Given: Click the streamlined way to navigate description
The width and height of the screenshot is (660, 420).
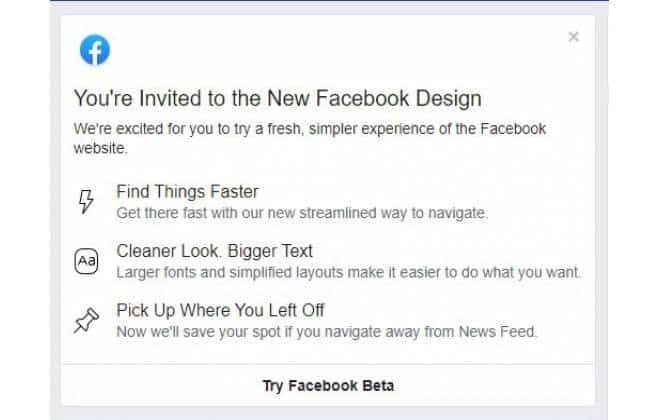Looking at the screenshot, I should coord(302,213).
